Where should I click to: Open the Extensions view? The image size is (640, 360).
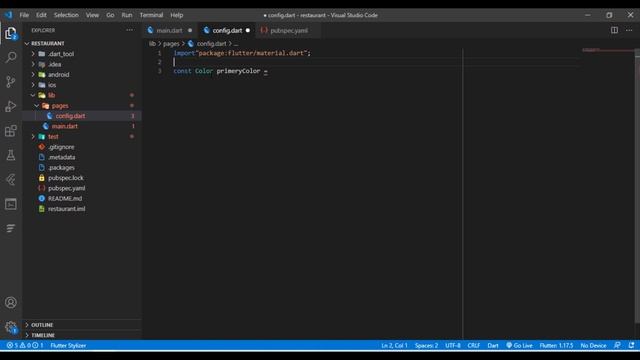[11, 131]
